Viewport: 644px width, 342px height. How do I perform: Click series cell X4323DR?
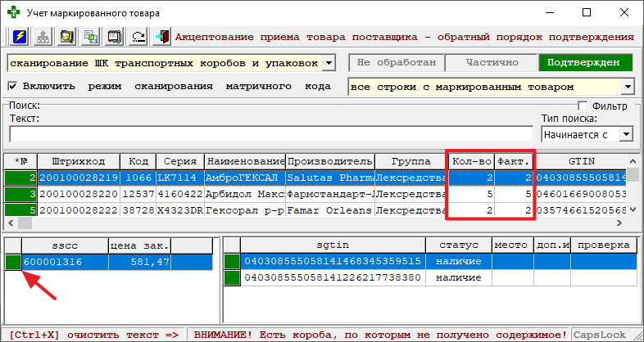tap(180, 210)
